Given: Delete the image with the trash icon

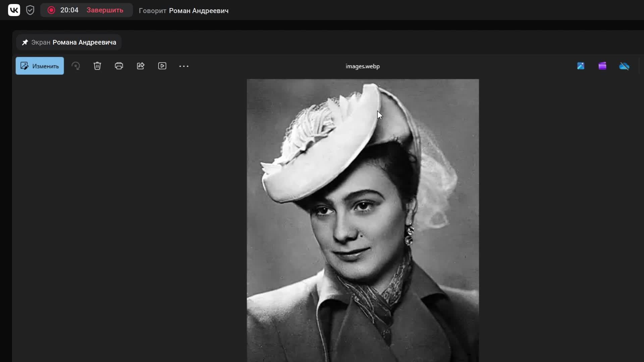Looking at the screenshot, I should click(97, 66).
